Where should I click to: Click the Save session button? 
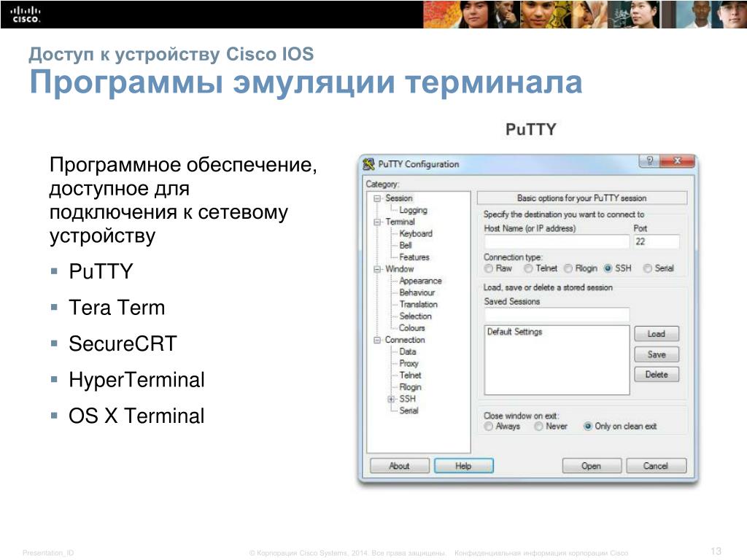657,354
